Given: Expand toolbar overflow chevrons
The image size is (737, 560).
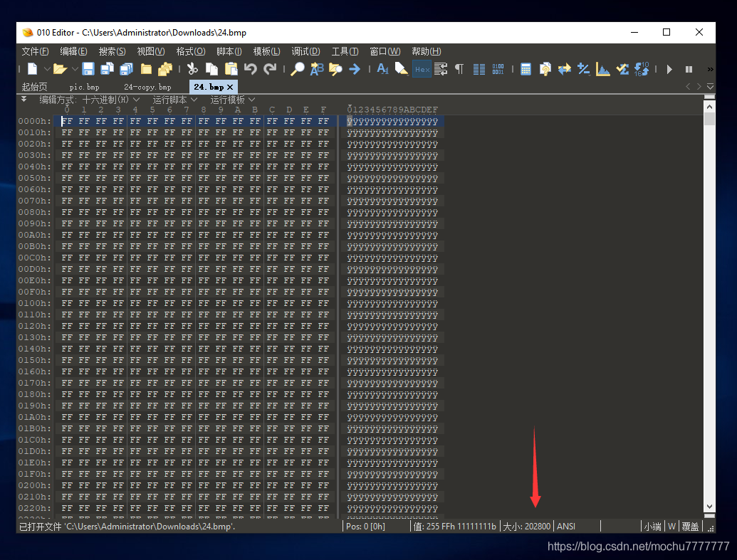Looking at the screenshot, I should (x=710, y=69).
